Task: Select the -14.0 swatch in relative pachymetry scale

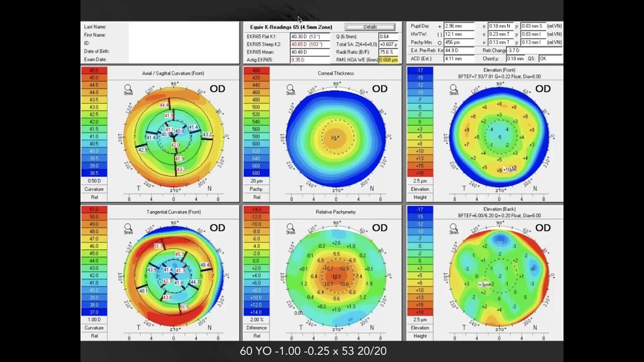Action: (x=257, y=210)
